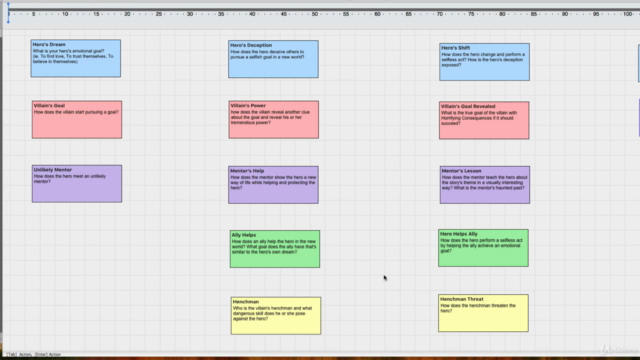Click 'Henchman Threat' title text

point(462,299)
